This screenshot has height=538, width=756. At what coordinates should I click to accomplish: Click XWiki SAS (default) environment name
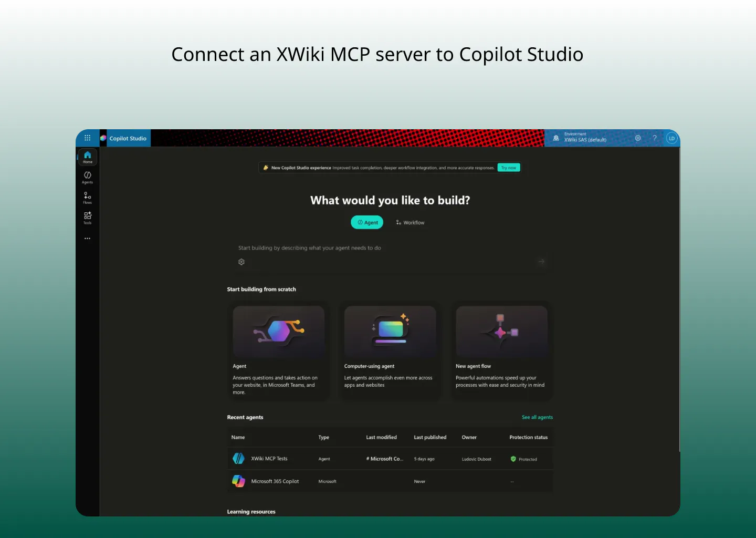[x=585, y=140]
